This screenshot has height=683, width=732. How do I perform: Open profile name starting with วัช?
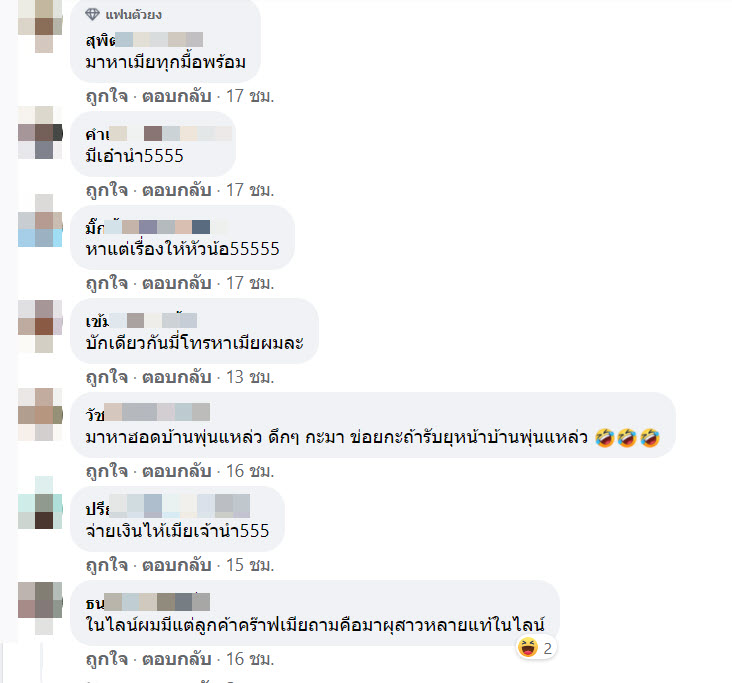click(x=148, y=413)
